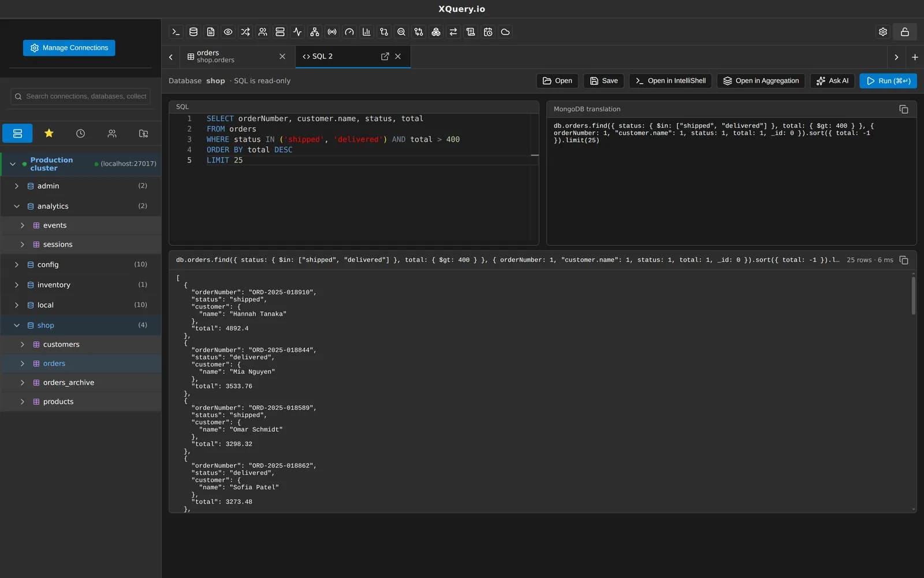Open the calendar clock scheduler icon
This screenshot has height=578, width=924.
click(x=488, y=32)
